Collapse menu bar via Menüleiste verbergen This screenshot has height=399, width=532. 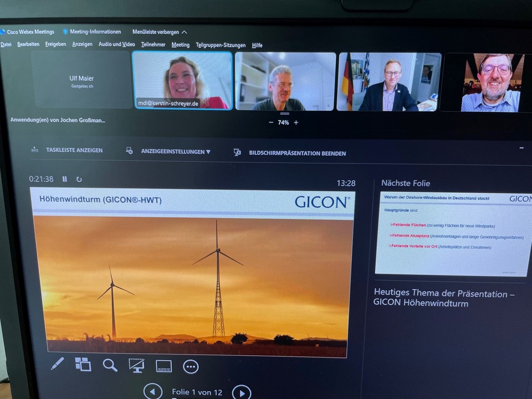[x=160, y=32]
